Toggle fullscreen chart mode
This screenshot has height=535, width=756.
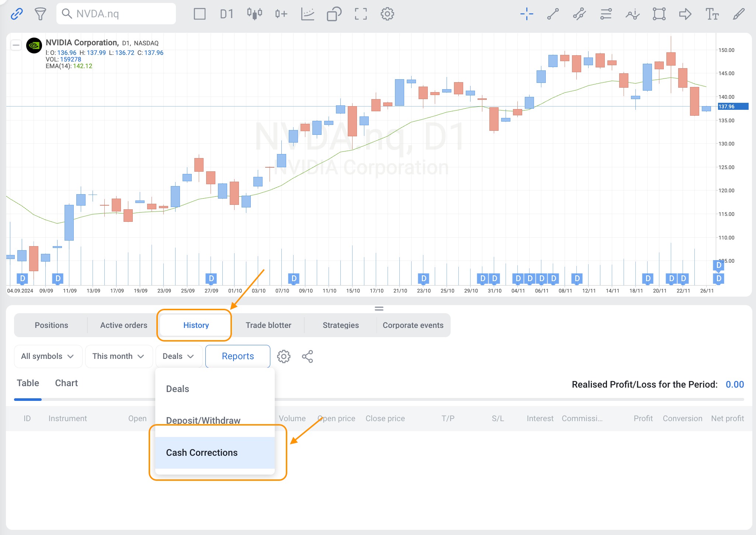pos(361,14)
